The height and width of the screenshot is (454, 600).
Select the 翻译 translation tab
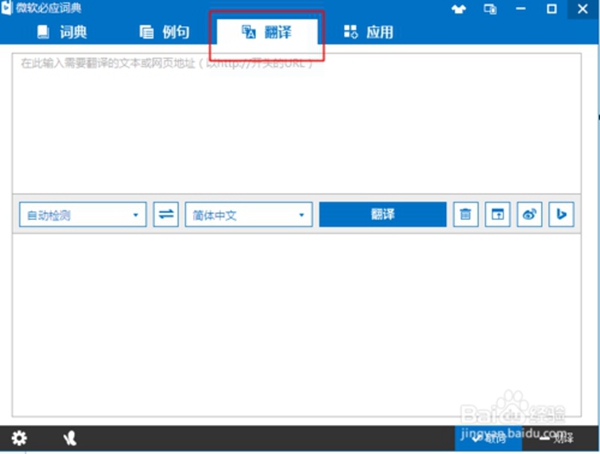coord(267,32)
